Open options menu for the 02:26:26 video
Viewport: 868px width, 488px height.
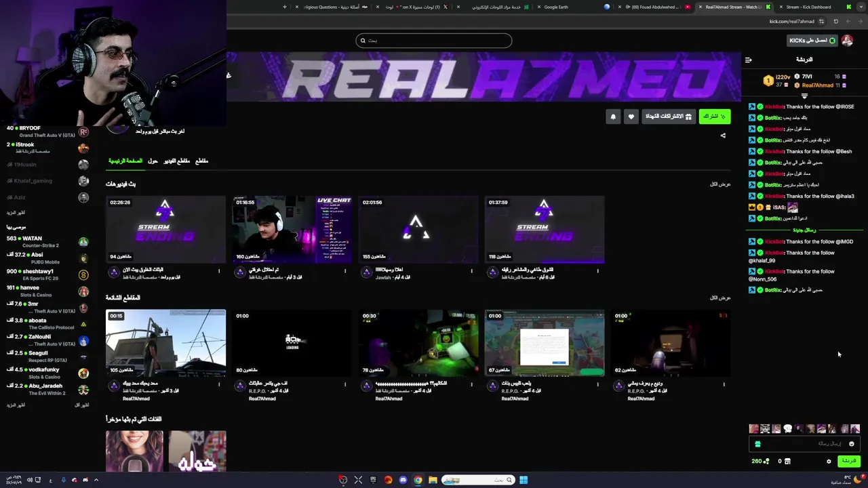(x=219, y=271)
